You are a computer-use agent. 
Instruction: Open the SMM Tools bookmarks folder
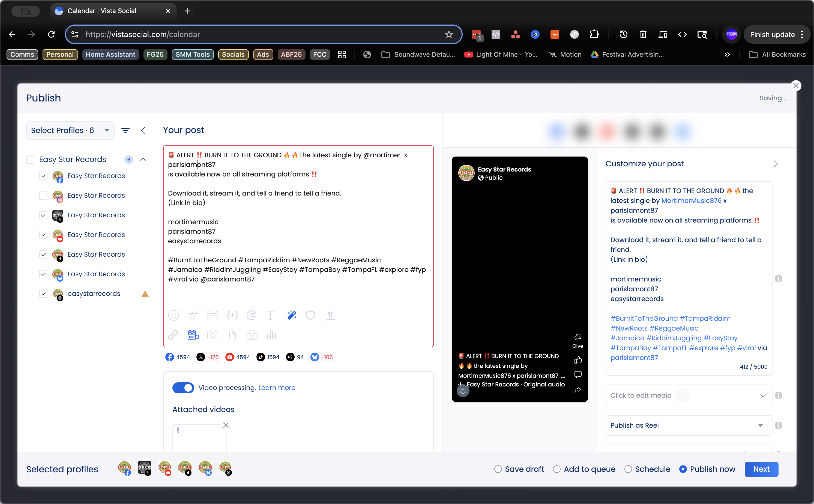pos(192,54)
